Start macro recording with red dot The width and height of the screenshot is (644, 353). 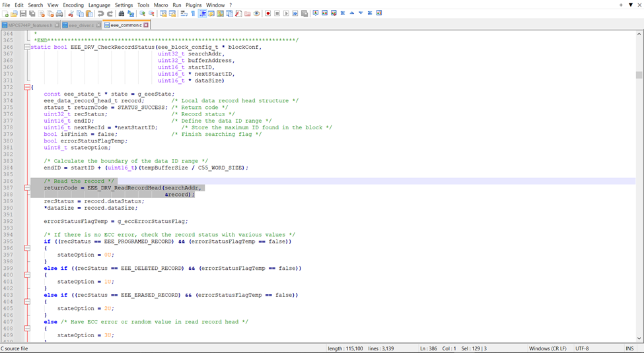click(268, 14)
